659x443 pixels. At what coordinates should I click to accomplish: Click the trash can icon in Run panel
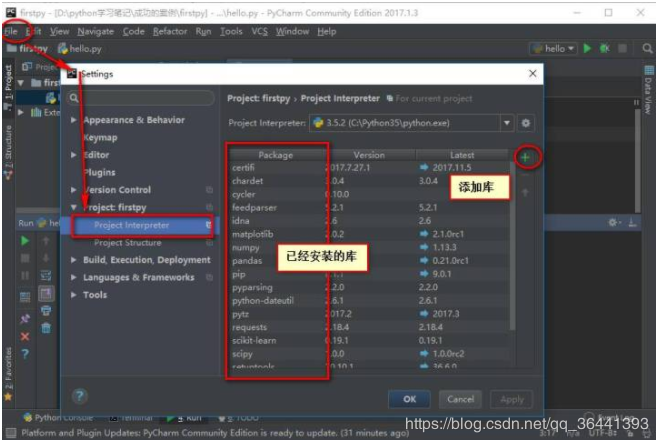coord(46,328)
